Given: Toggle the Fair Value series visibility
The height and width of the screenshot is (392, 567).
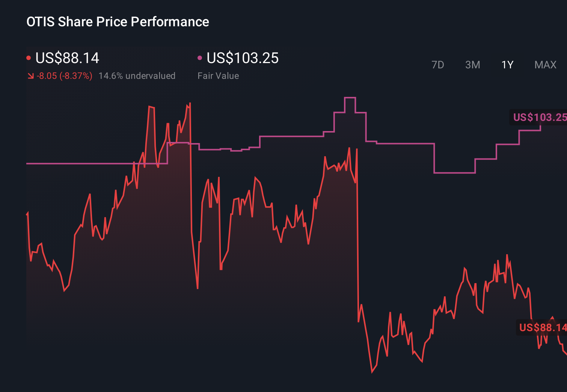Looking at the screenshot, I should point(243,58).
